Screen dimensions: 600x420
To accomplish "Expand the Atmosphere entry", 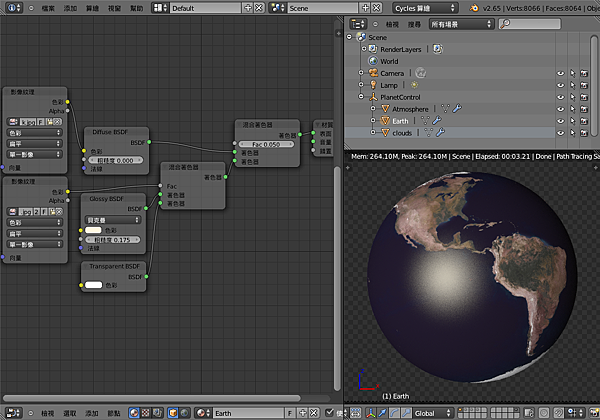I will click(373, 109).
